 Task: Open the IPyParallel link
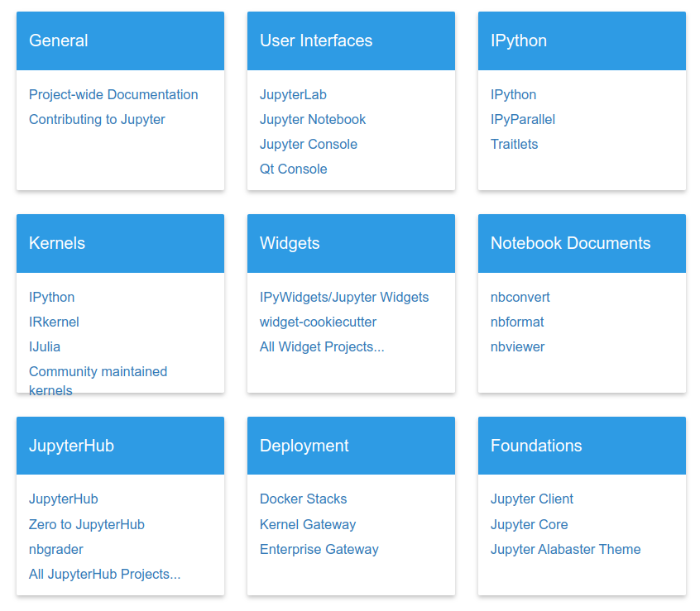tap(523, 120)
